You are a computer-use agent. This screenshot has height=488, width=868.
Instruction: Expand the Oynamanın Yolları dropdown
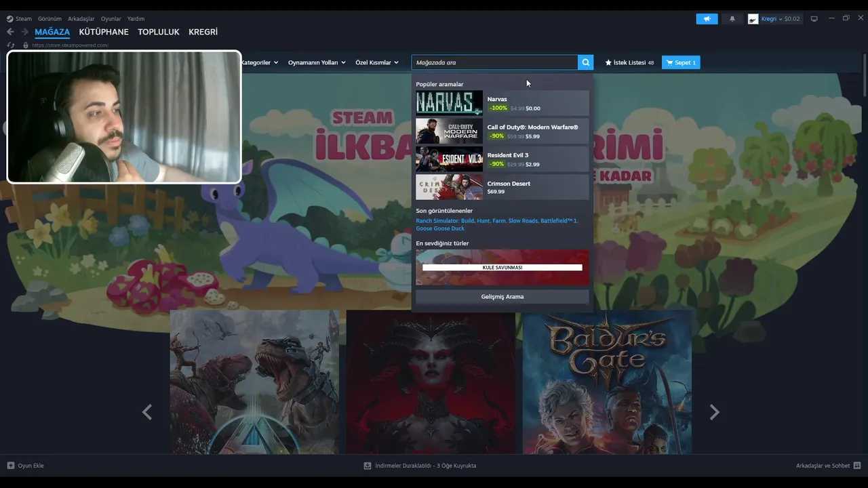pyautogui.click(x=317, y=62)
